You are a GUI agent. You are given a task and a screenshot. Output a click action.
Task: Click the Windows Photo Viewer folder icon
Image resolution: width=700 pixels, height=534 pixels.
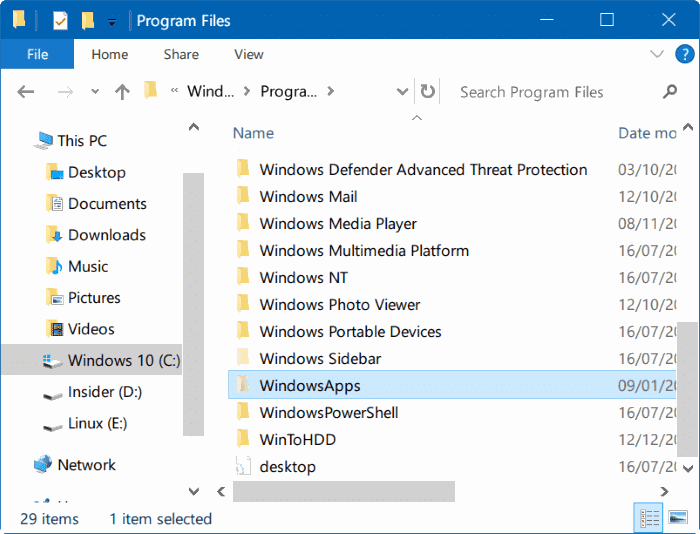(243, 304)
